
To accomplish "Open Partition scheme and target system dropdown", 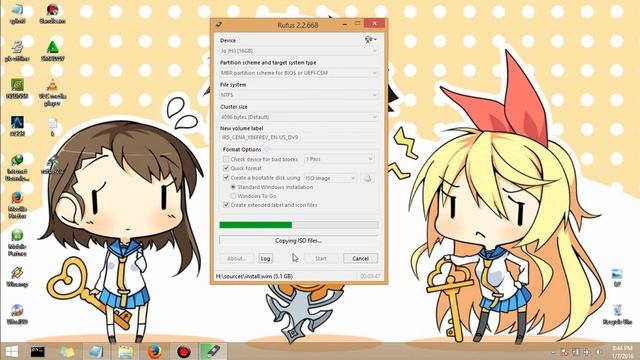I will (298, 73).
